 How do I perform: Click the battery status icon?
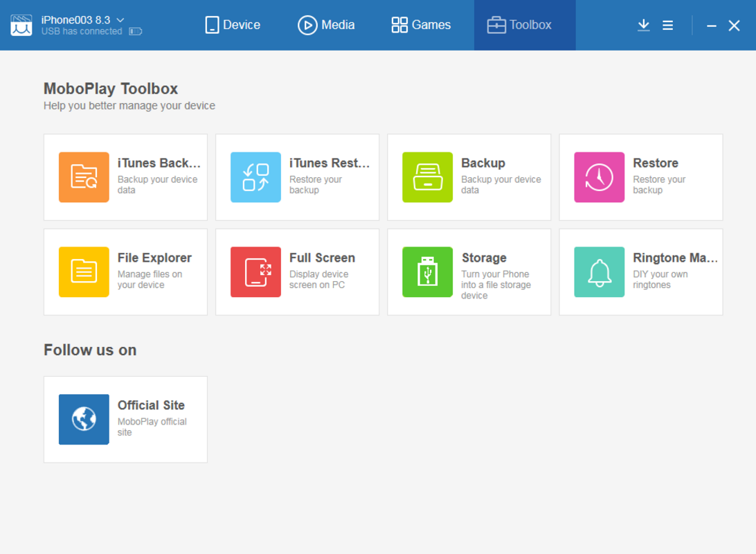pyautogui.click(x=136, y=31)
